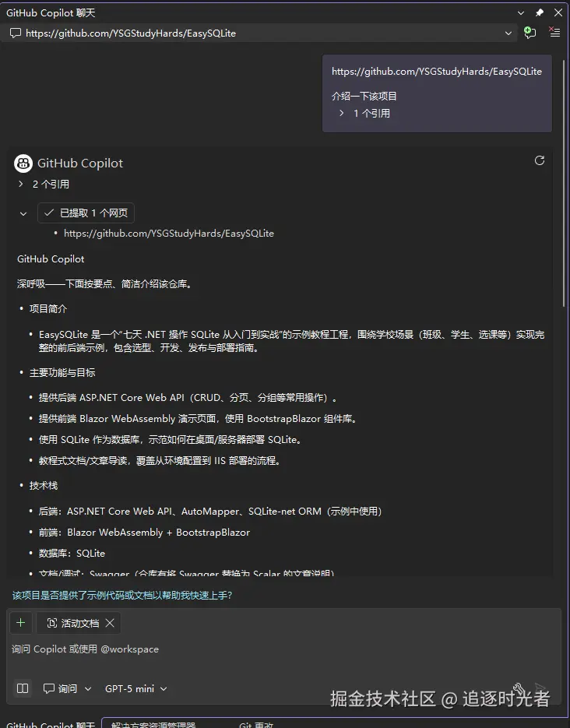This screenshot has height=728, width=570.
Task: Click the "深呼吸——下面按要点" intro sentence
Action: 105,283
